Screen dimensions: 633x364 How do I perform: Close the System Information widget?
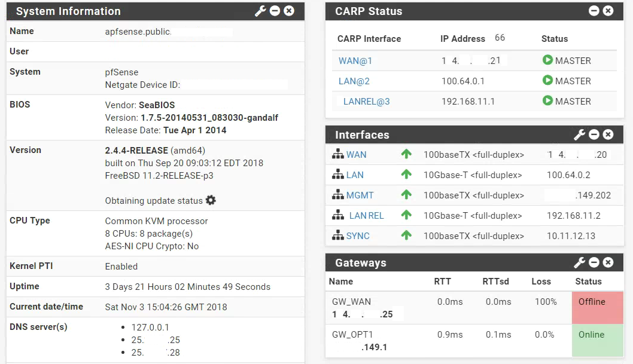pyautogui.click(x=289, y=11)
